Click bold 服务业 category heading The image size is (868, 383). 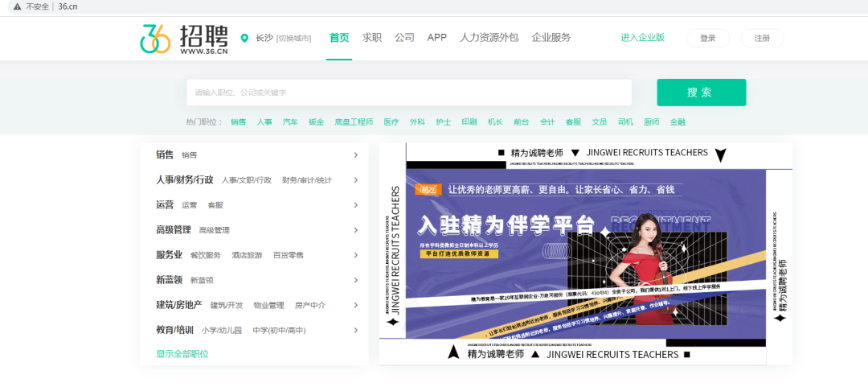tap(170, 255)
